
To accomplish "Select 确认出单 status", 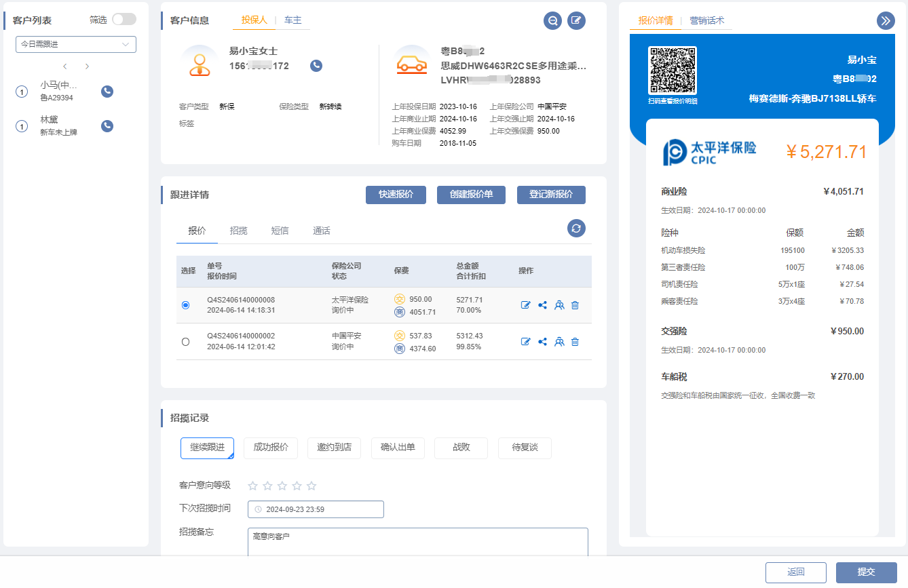I will 398,448.
